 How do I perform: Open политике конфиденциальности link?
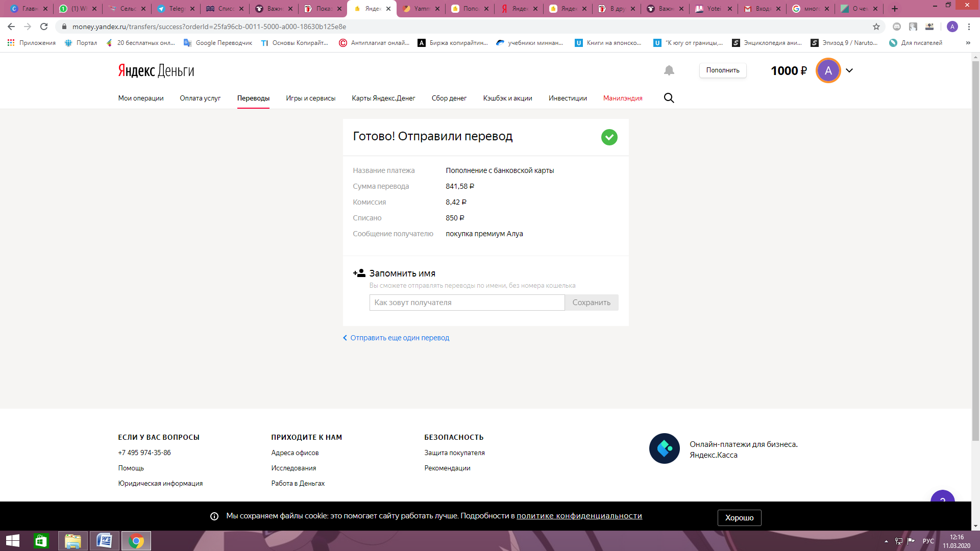click(x=579, y=516)
